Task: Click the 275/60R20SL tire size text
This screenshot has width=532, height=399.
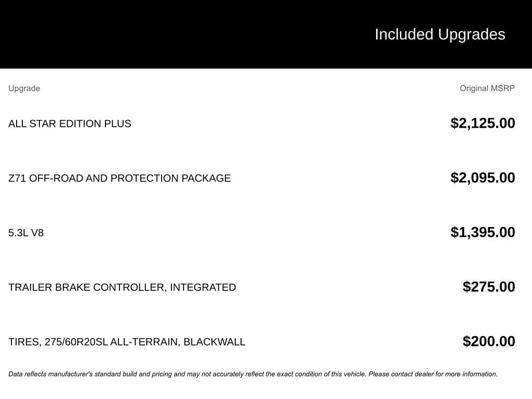Action: pyautogui.click(x=76, y=342)
